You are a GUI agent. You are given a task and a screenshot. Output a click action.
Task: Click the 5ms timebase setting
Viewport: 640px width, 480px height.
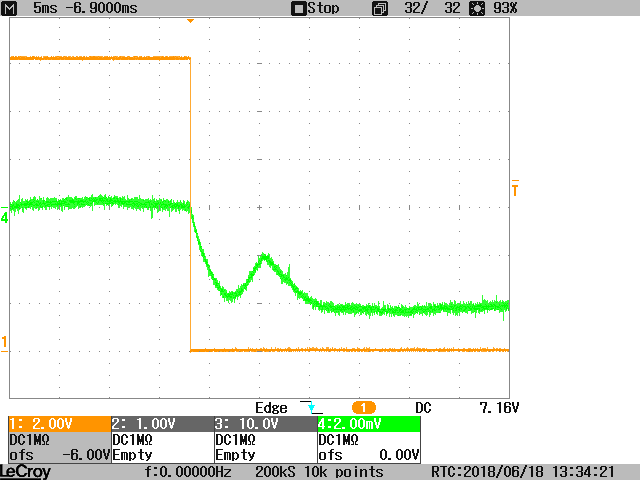point(45,8)
